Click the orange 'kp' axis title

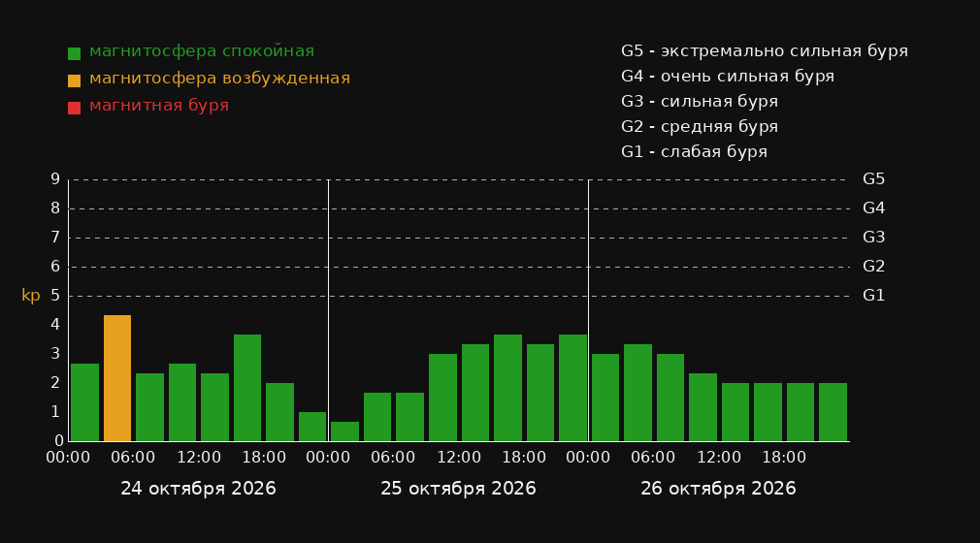click(31, 296)
